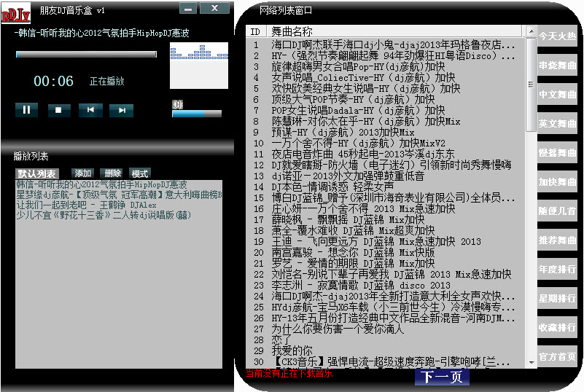Select song 18 萧全-覆水难收
Image resolution: width=584 pixels, height=392 pixels.
(x=386, y=230)
